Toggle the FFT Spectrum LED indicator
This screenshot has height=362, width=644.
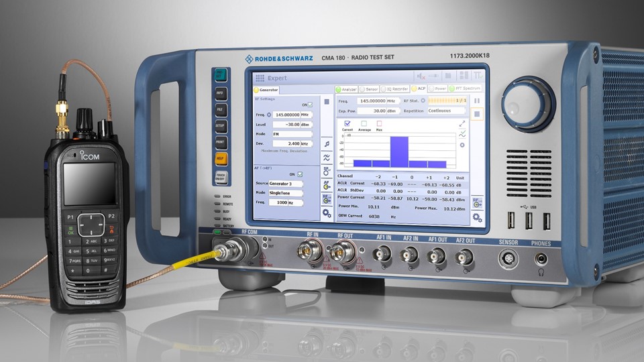click(451, 88)
